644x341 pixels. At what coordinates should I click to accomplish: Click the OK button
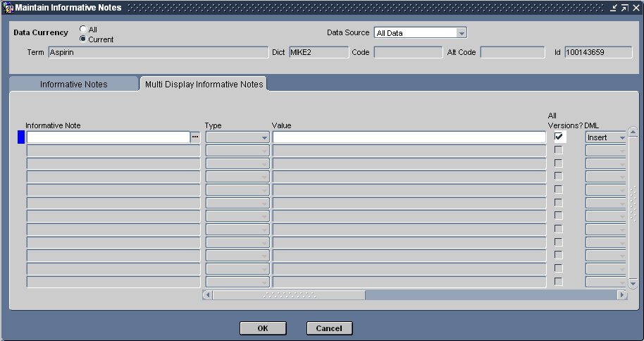[x=263, y=328]
